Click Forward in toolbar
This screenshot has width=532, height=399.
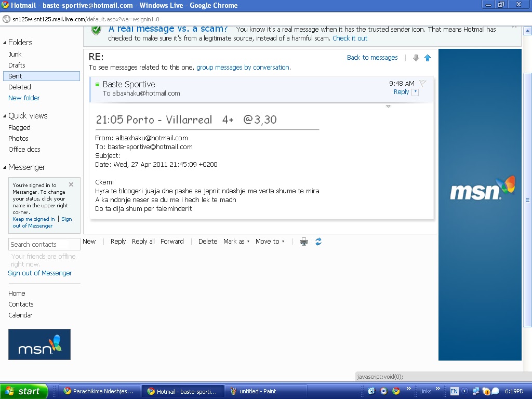pyautogui.click(x=172, y=242)
